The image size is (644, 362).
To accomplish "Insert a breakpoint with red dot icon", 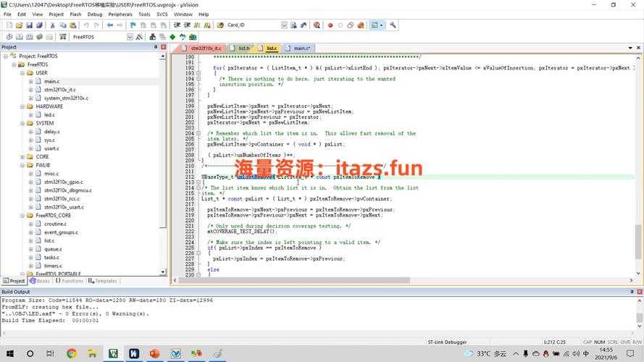I will point(330,25).
